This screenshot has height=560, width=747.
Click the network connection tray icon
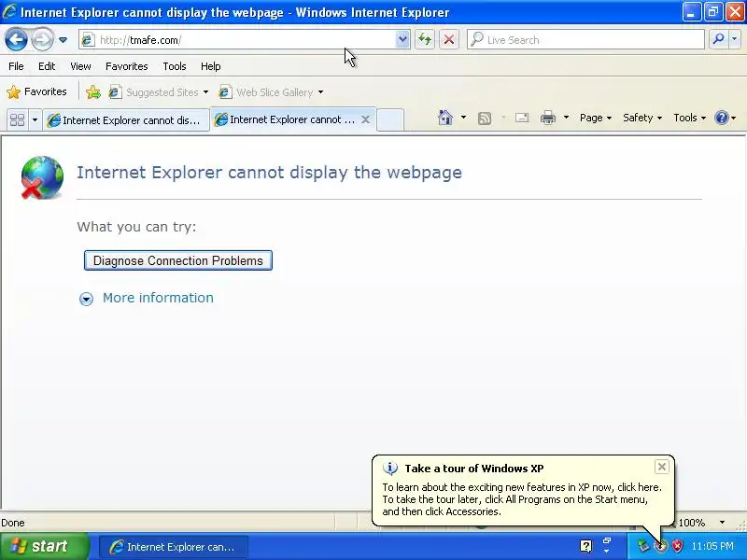pos(643,546)
